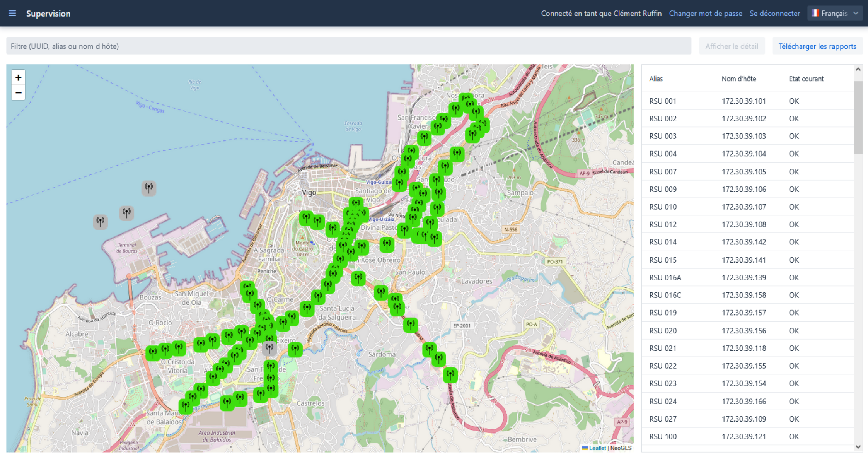
Task: Click Changer mot de passe link
Action: coord(705,13)
